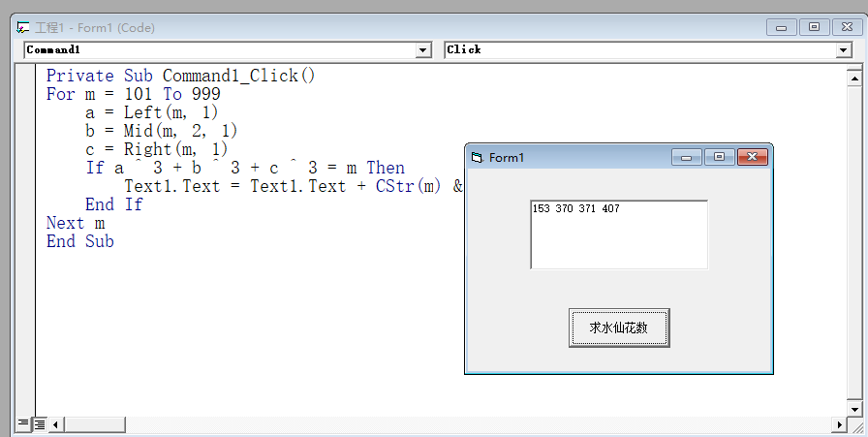868x437 pixels.
Task: Open the Click procedure dropdown arrow
Action: 843,50
